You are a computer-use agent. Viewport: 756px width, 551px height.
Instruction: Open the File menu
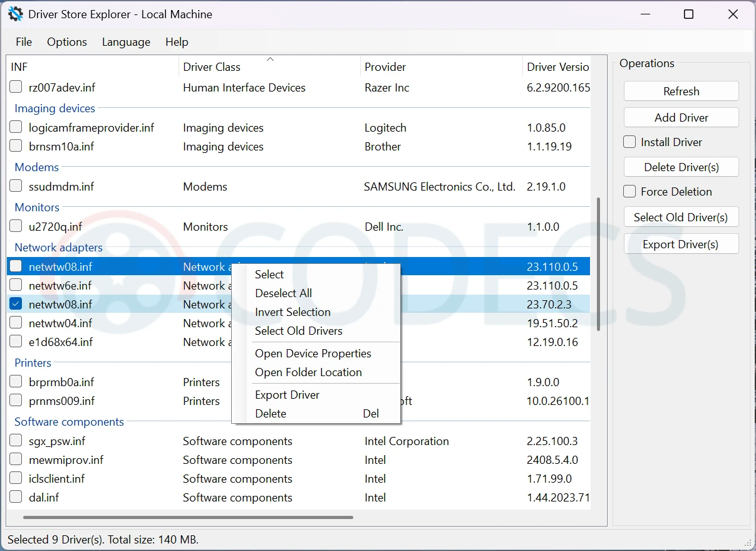click(x=24, y=42)
